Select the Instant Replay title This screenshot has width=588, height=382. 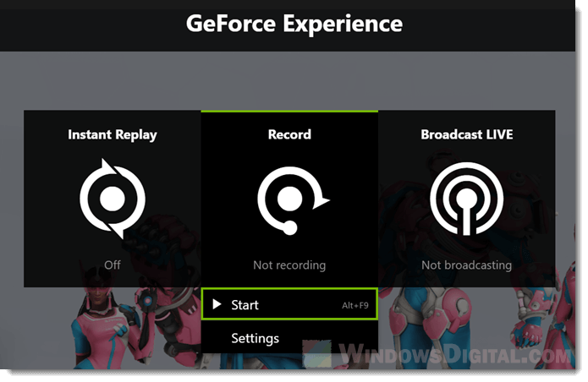[x=113, y=135]
